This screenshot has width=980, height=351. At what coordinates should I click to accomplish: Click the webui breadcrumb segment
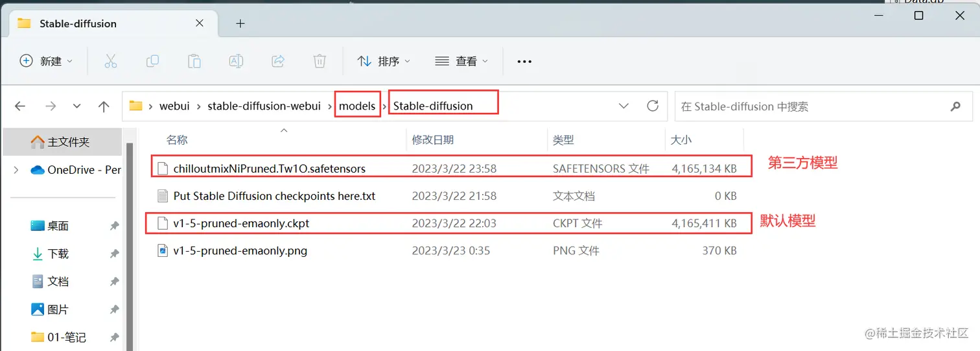[x=174, y=106]
